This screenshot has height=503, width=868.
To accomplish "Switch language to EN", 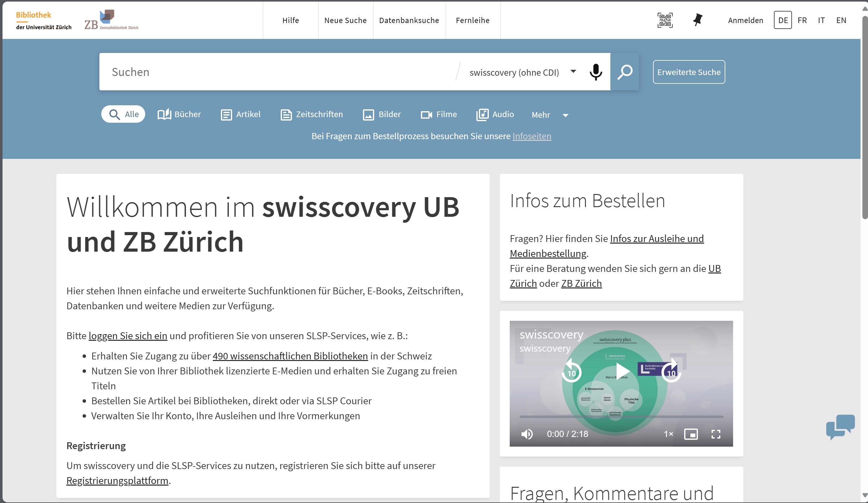I will tap(841, 20).
